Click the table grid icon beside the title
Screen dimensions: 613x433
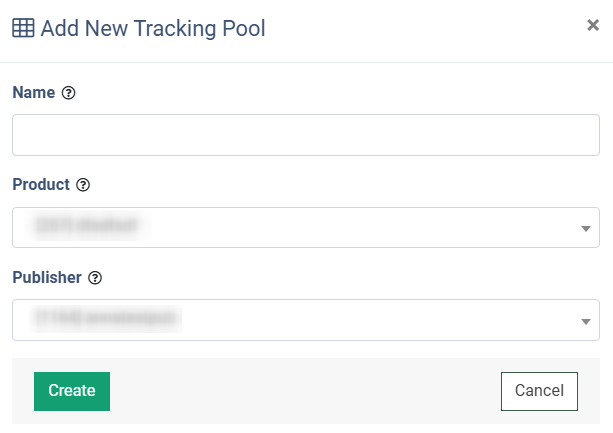pos(23,28)
